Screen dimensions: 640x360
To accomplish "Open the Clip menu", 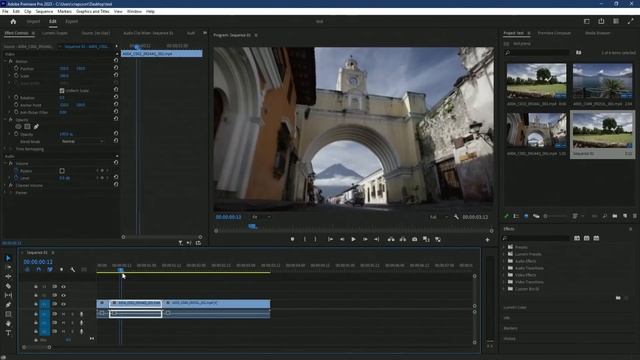I will pos(28,11).
